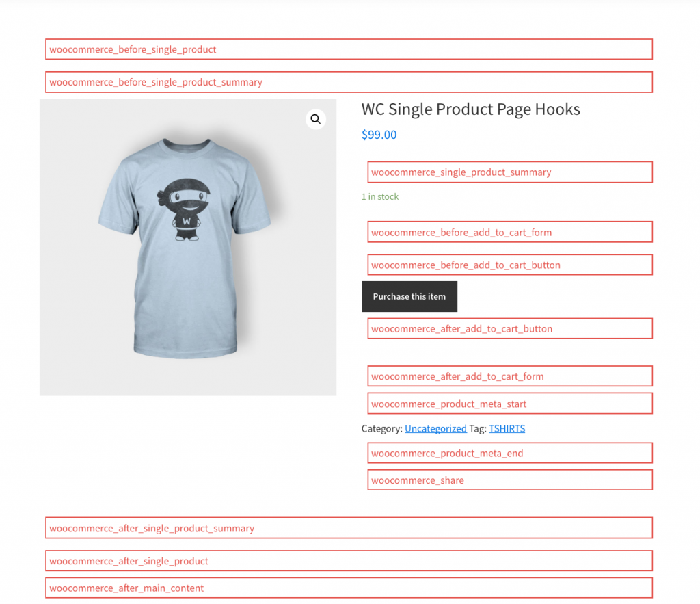Click the $99.00 price text

[379, 135]
